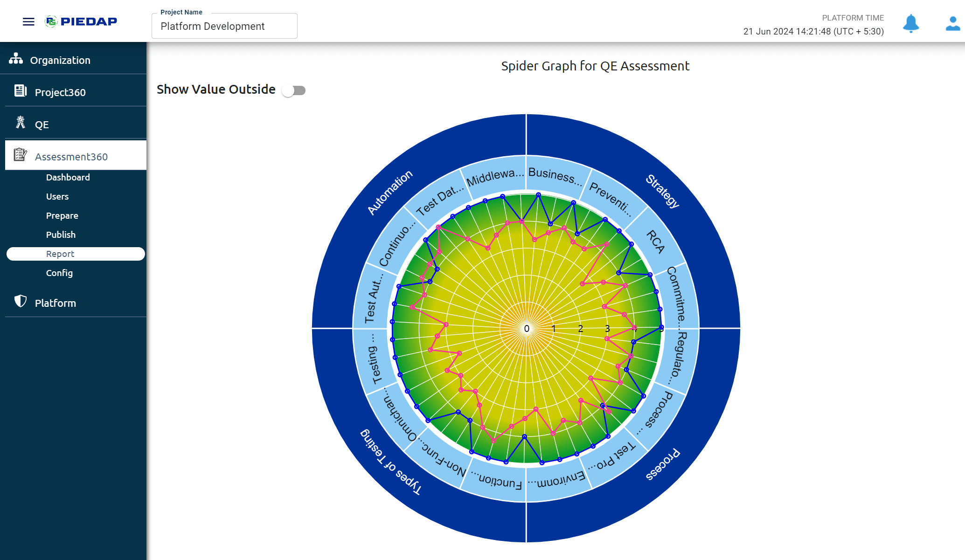Click the Strategy segment of the spider graph
This screenshot has width=965, height=560.
[x=662, y=191]
